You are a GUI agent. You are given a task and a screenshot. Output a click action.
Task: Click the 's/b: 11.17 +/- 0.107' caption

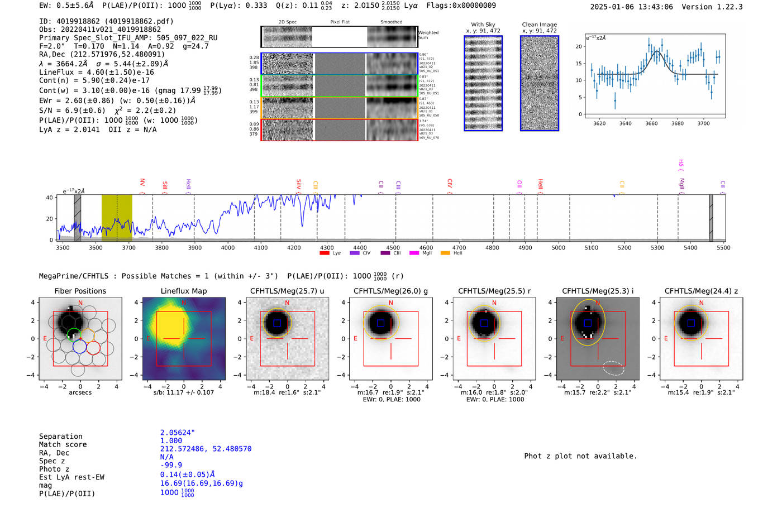click(184, 392)
